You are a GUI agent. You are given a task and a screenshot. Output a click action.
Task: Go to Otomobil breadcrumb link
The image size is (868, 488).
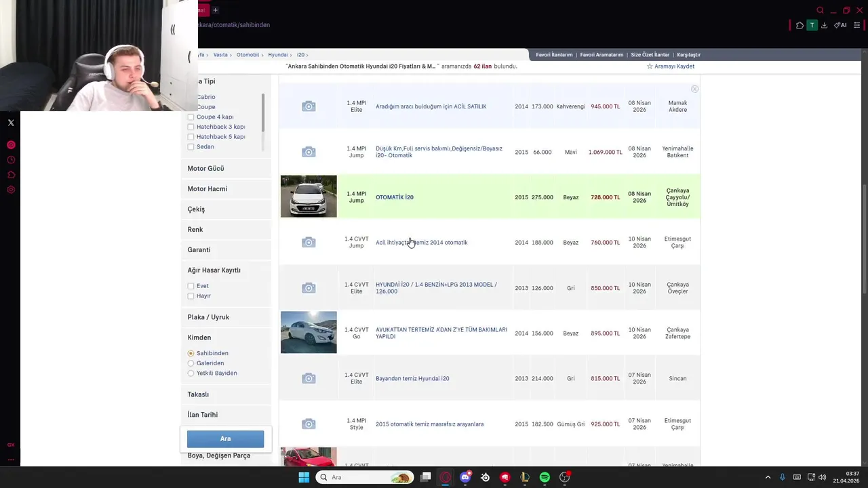point(248,55)
